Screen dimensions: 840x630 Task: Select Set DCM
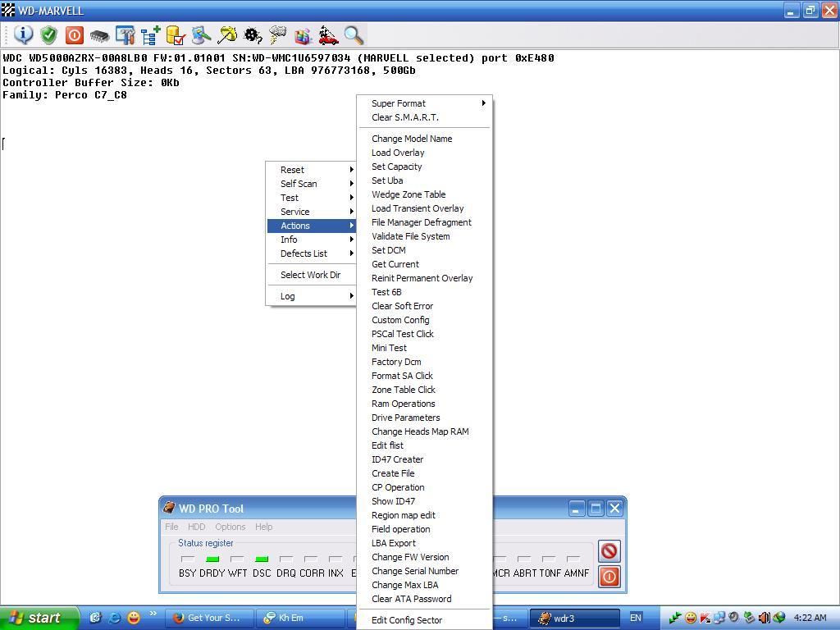coord(425,250)
